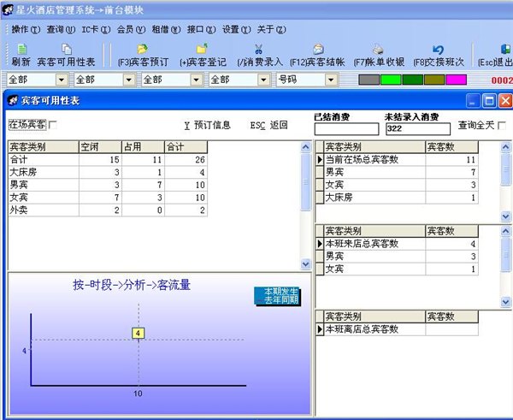The height and width of the screenshot is (420, 513).
Task: Select the 外卖 row in availability table
Action: (x=108, y=210)
